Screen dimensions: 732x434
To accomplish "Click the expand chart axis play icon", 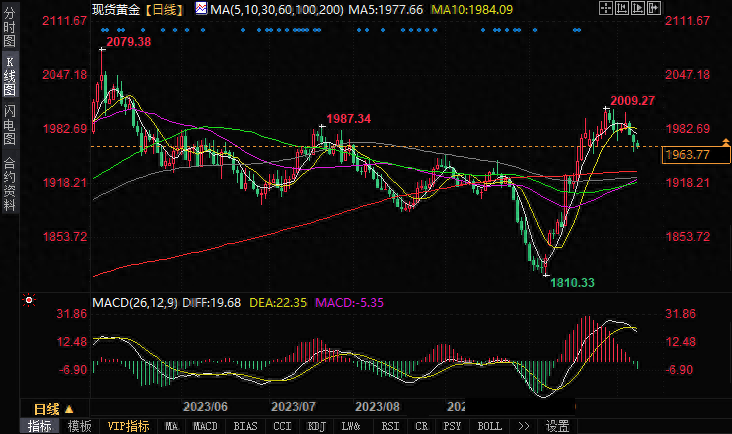I will pyautogui.click(x=638, y=8).
